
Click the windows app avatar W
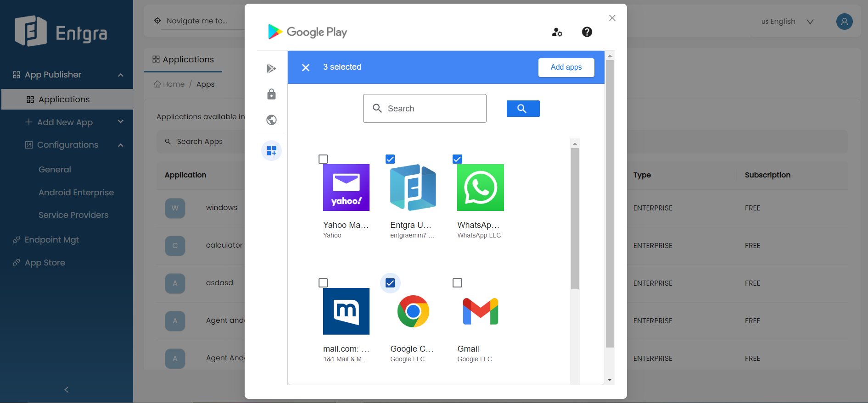coord(175,208)
